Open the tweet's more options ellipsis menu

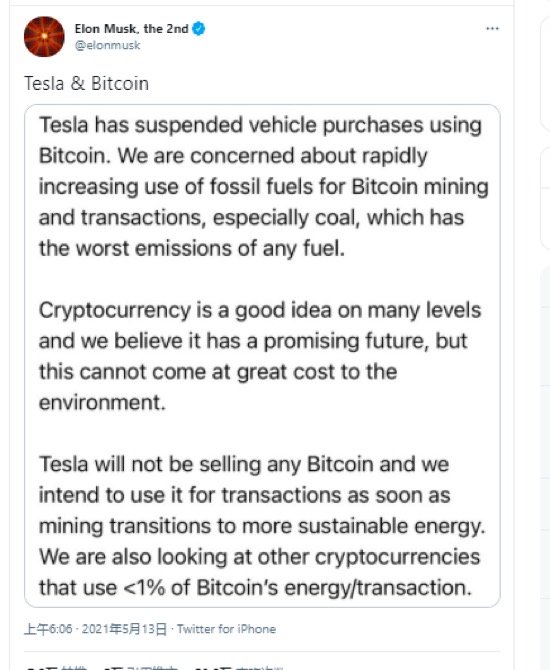(x=492, y=29)
